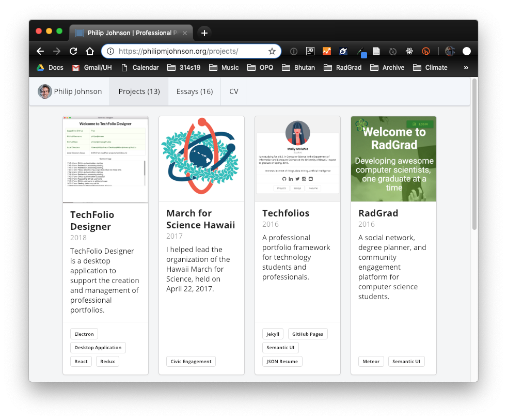The height and width of the screenshot is (420, 507).
Task: Open the Bhutan bookmark folder
Action: [298, 68]
